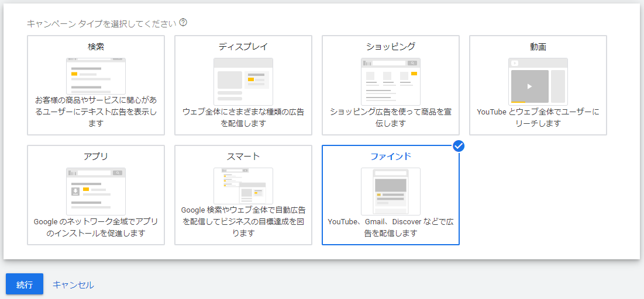The image size is (644, 299).
Task: Click description 'お客様の商品やサービスに関心がある…'
Action: coord(96,112)
